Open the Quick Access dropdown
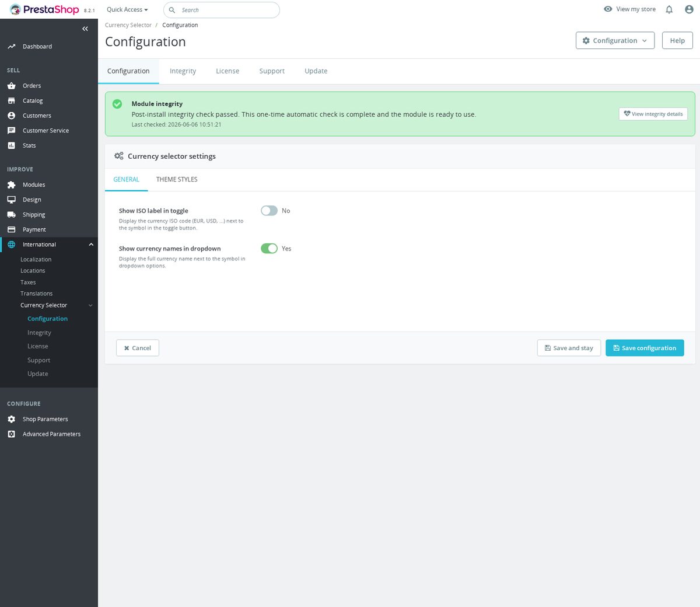 tap(127, 9)
